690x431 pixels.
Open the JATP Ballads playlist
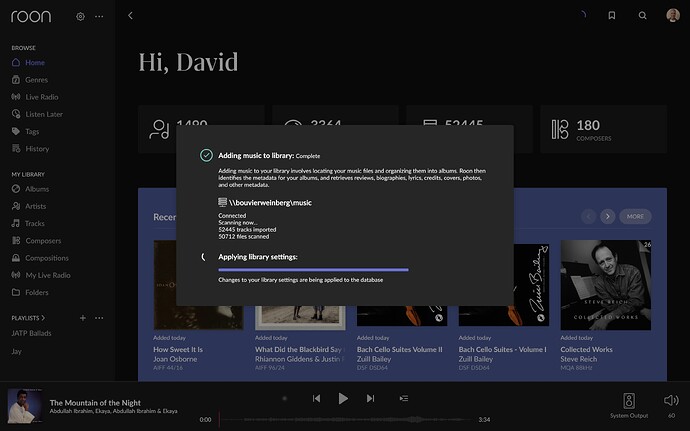point(31,333)
